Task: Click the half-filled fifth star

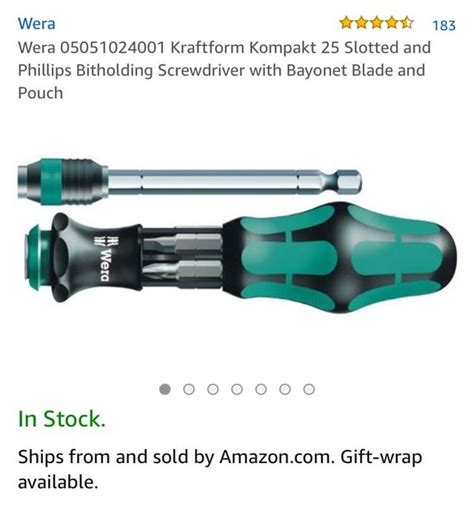Action: click(407, 23)
